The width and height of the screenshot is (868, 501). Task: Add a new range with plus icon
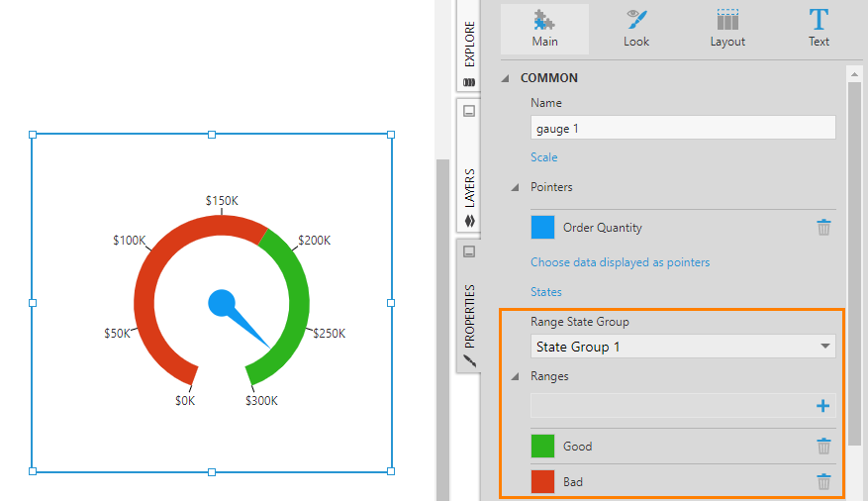pos(822,406)
